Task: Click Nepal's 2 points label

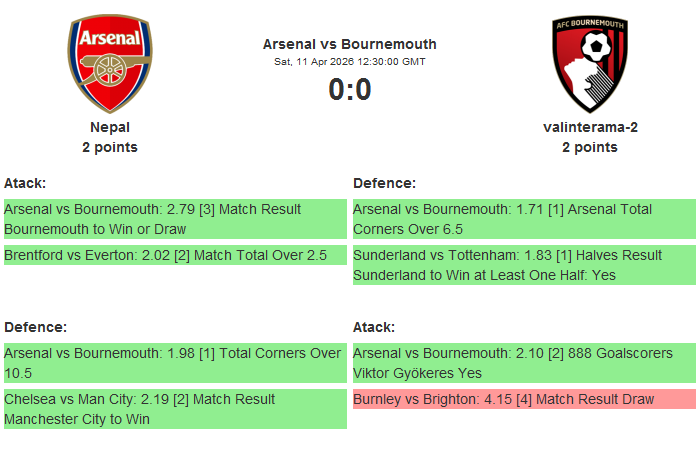Action: click(x=110, y=147)
